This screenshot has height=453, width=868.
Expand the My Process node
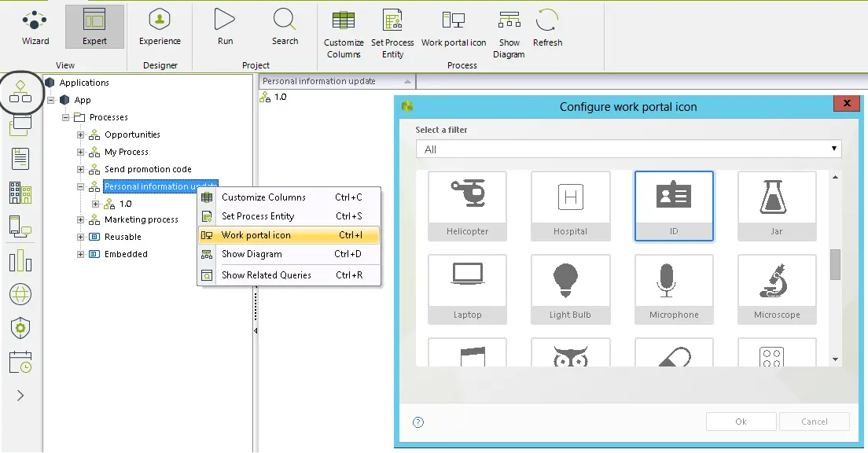(80, 152)
